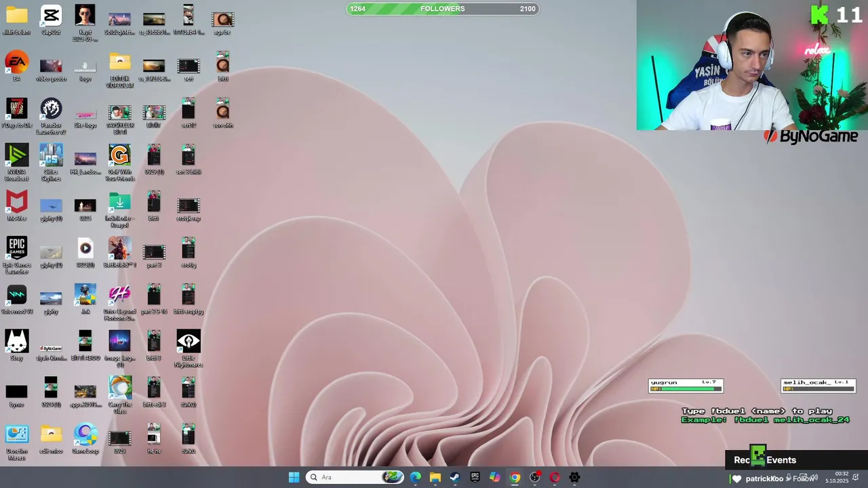Open Microsoft Edge from taskbar
This screenshot has height=488, width=868.
415,477
